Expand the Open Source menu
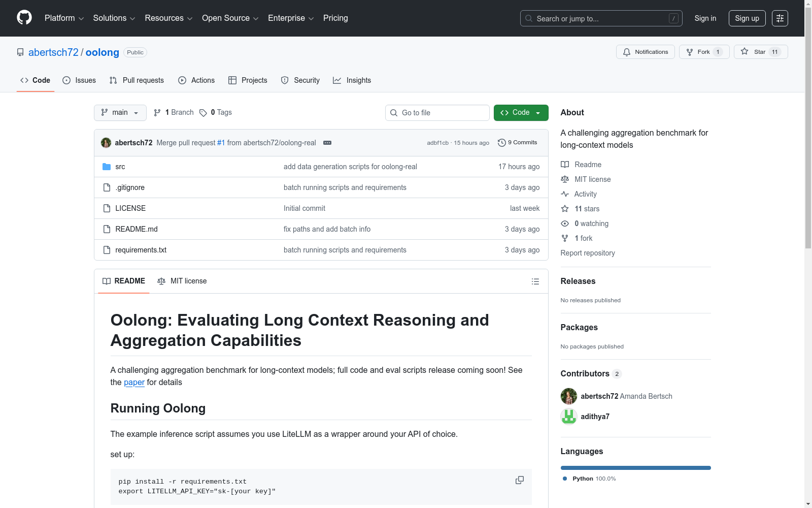This screenshot has height=508, width=812. pyautogui.click(x=230, y=18)
